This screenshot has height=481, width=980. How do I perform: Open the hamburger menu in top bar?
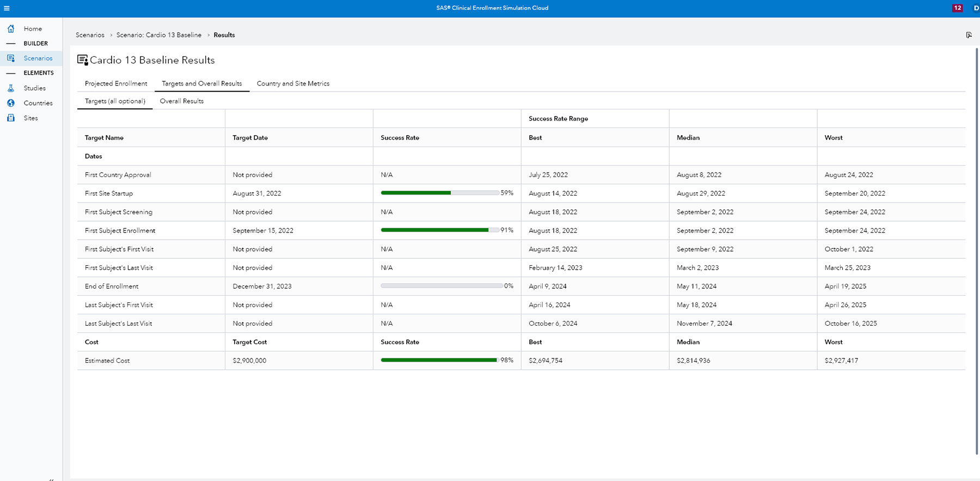[x=7, y=8]
